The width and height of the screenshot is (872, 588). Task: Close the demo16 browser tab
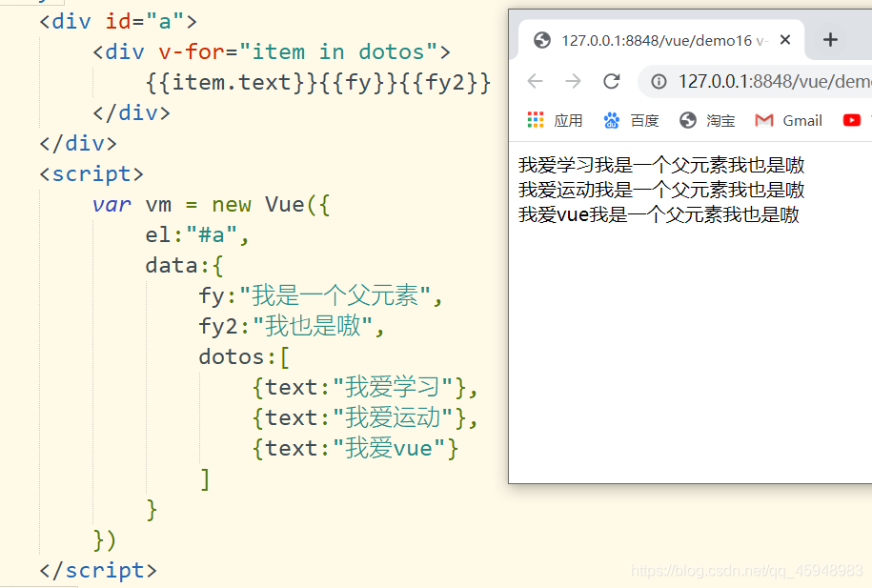[x=785, y=39]
